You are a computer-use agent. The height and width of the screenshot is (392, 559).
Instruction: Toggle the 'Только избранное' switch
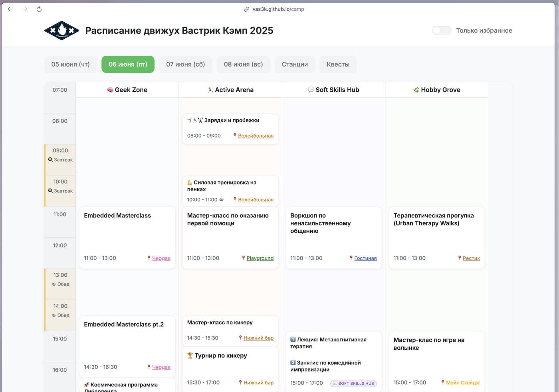(x=442, y=31)
